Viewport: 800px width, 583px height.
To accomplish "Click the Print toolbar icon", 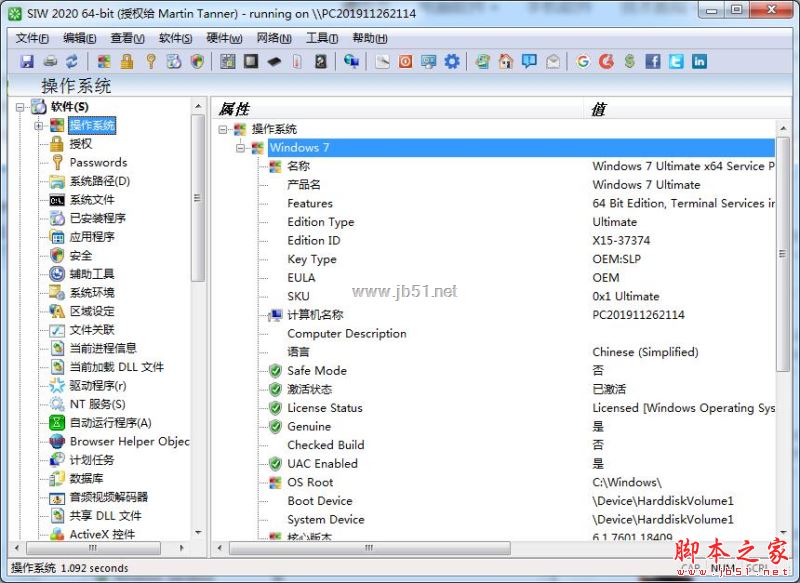I will (49, 62).
